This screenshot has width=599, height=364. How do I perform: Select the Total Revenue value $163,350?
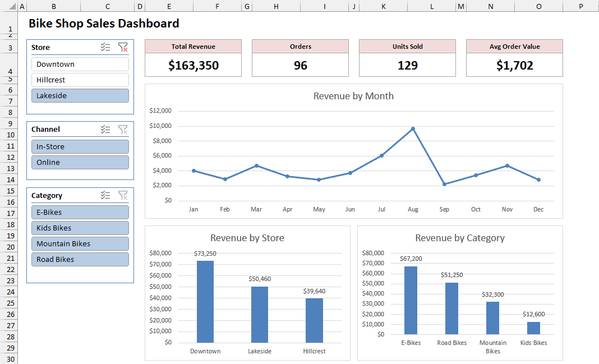click(193, 65)
